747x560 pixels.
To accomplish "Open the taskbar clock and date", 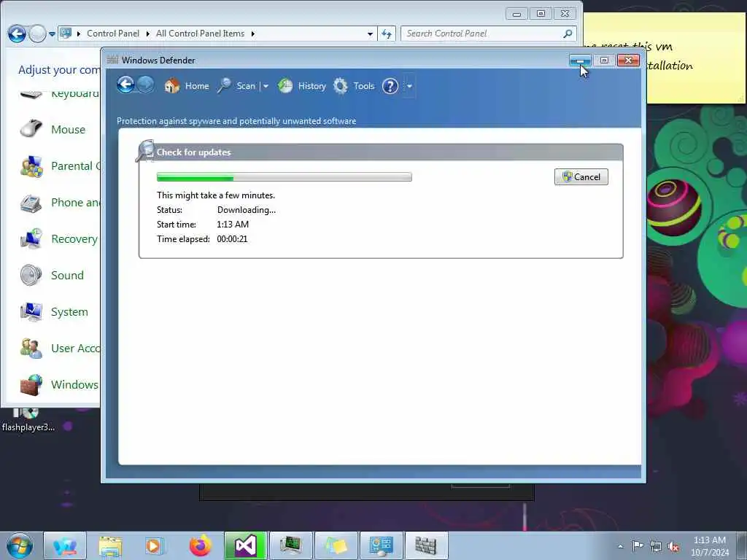I will coord(710,546).
